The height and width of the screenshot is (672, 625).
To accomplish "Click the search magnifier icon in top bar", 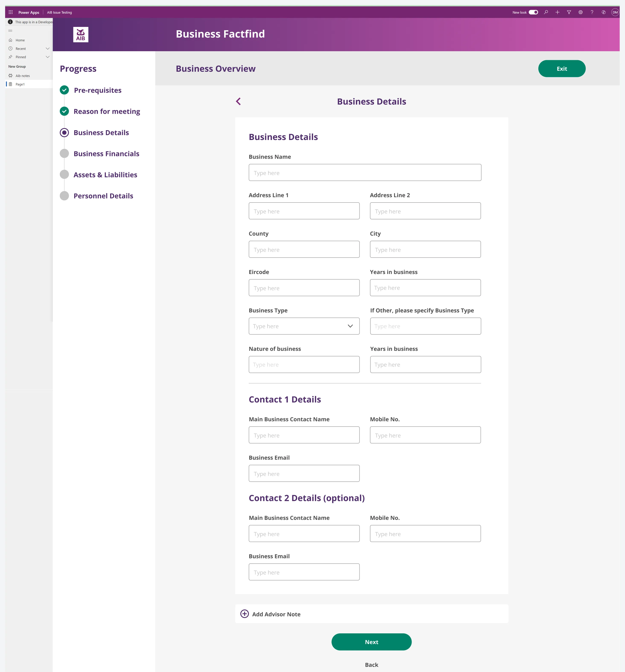I will pyautogui.click(x=546, y=12).
